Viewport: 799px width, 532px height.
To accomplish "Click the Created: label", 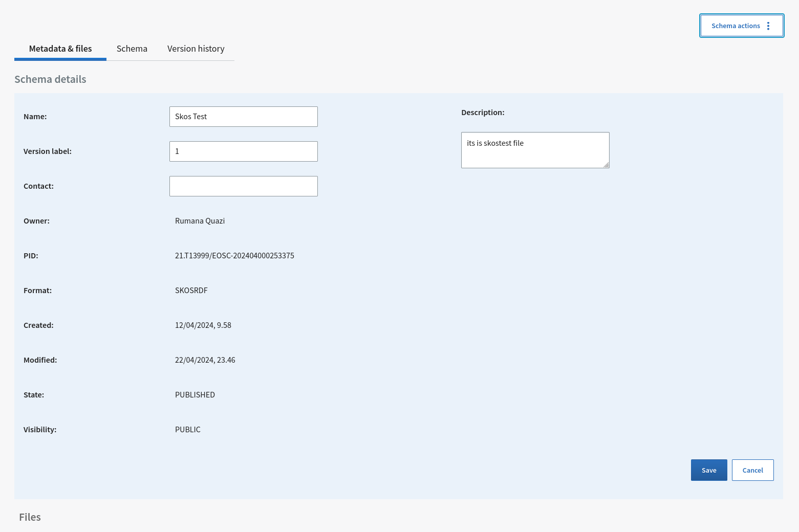I will 38,325.
